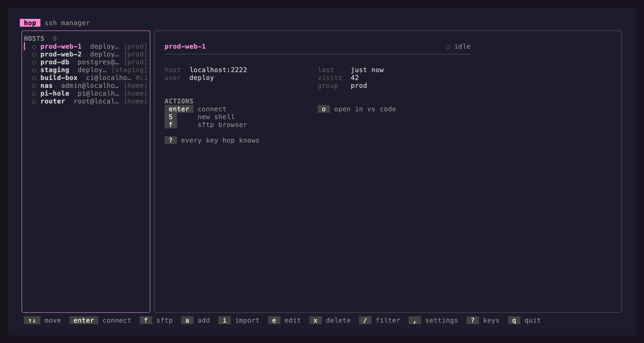Click the status circle beside nas
Viewport: 644px width, 343px height.
34,86
